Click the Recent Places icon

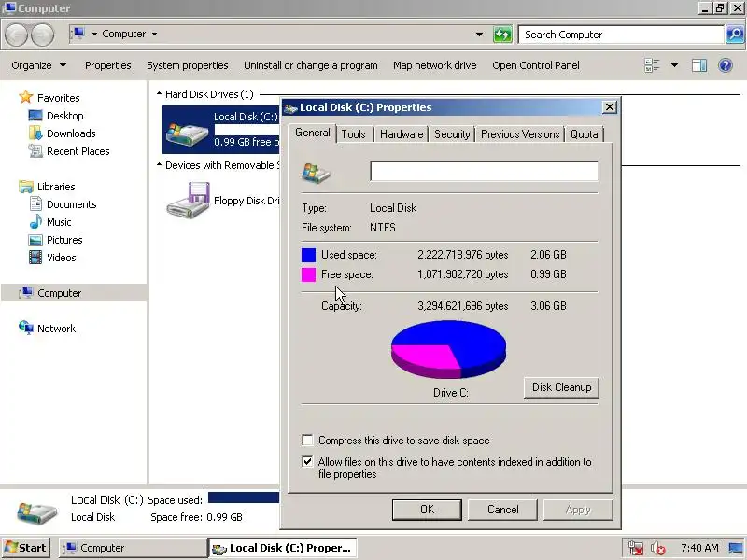pos(35,151)
